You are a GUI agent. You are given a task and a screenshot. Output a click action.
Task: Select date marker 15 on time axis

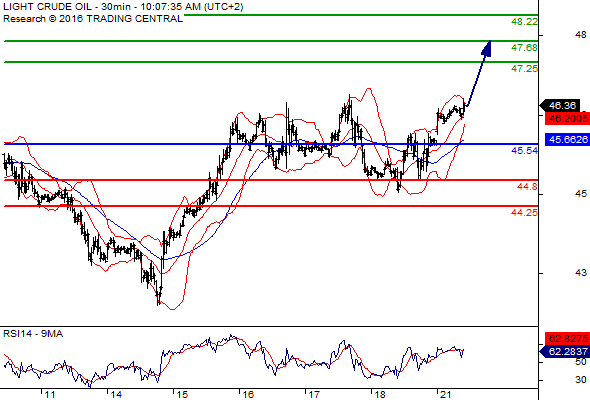[182, 395]
